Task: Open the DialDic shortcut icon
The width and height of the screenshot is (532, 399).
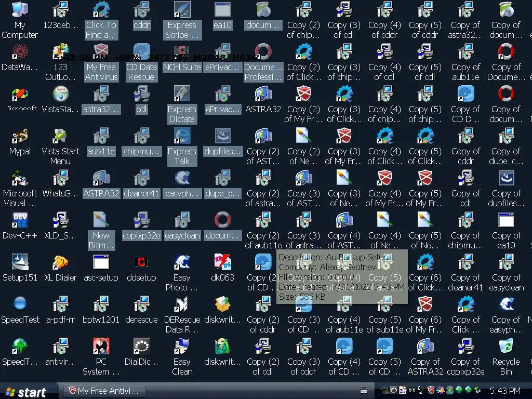Action: pyautogui.click(x=141, y=347)
